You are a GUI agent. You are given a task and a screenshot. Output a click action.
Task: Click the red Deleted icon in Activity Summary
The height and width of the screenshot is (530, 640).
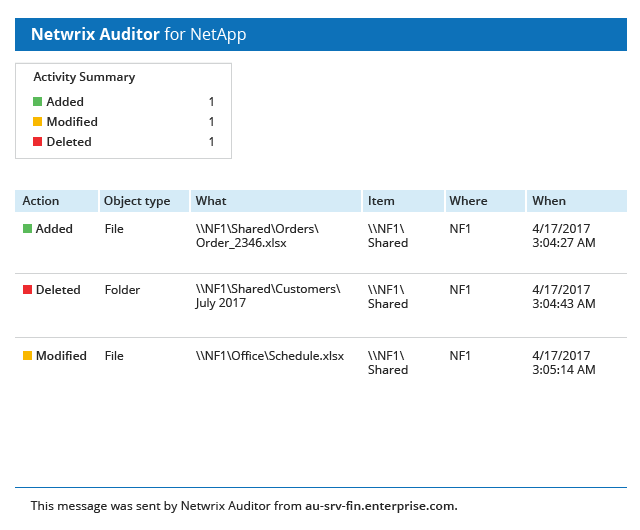coord(38,141)
